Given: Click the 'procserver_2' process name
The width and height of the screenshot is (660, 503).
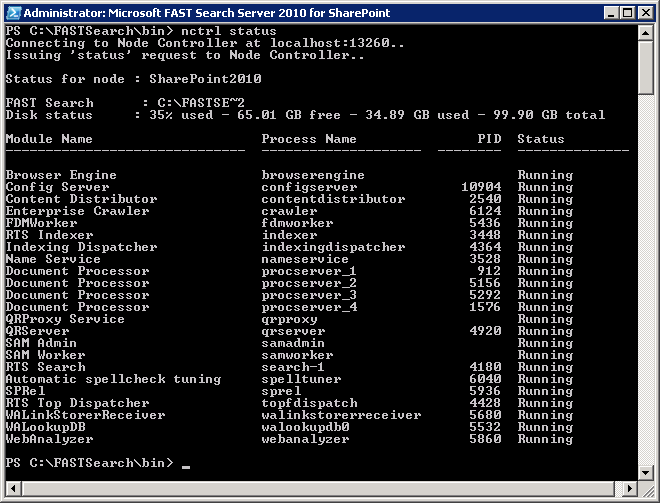Looking at the screenshot, I should point(309,283).
